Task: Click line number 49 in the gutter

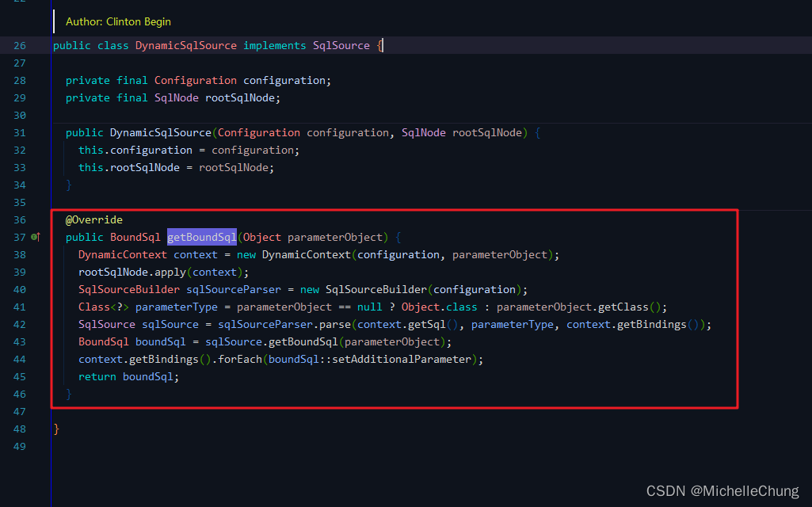Action: pyautogui.click(x=20, y=447)
